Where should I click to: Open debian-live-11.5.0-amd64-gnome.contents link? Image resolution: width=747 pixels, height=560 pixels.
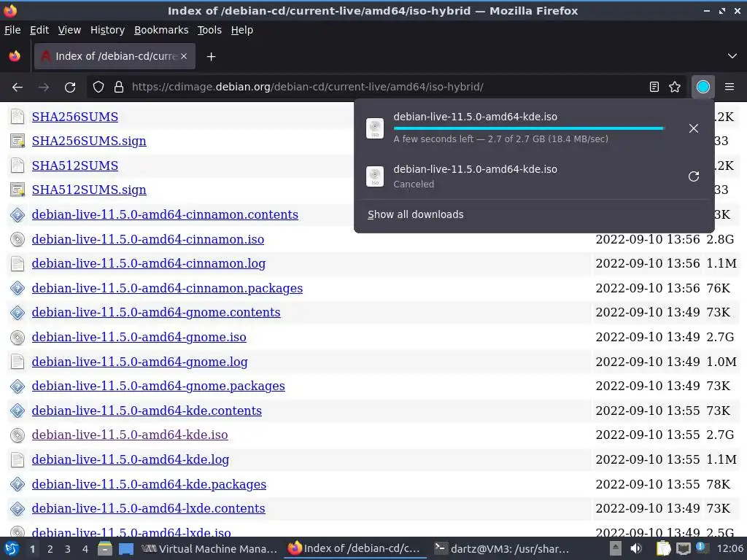[x=156, y=312]
